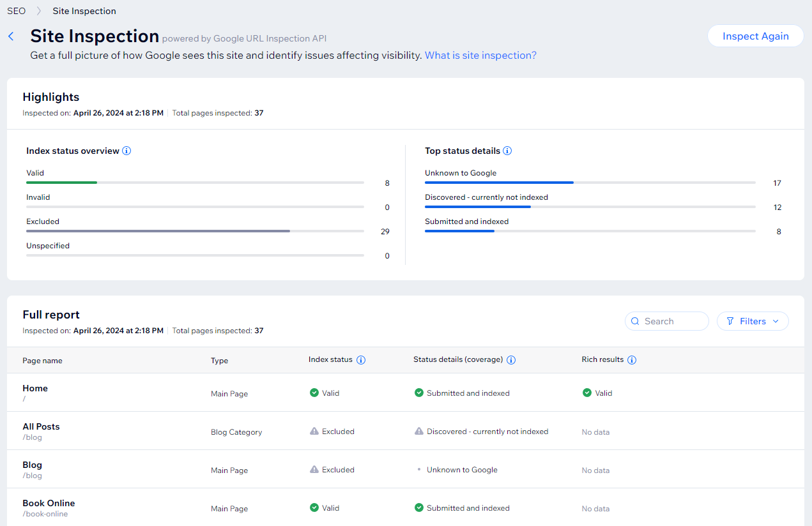
Task: Click info icon next to Top status details
Action: [x=507, y=151]
